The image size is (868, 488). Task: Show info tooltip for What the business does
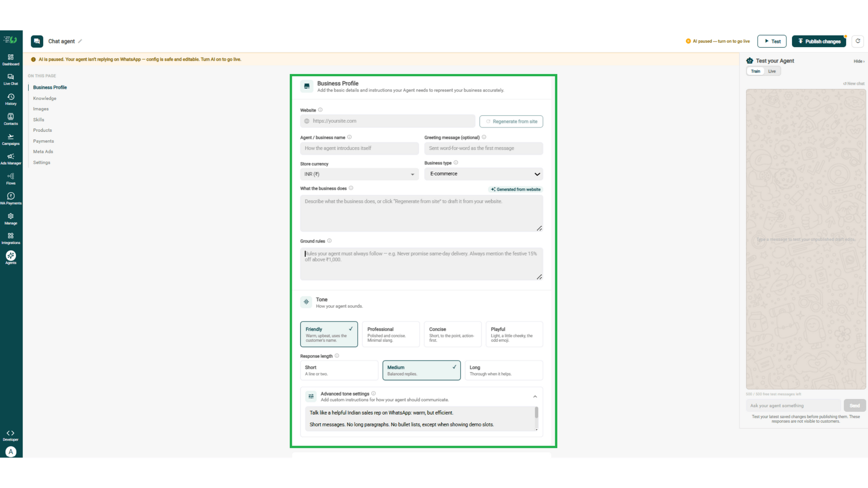[x=351, y=188]
